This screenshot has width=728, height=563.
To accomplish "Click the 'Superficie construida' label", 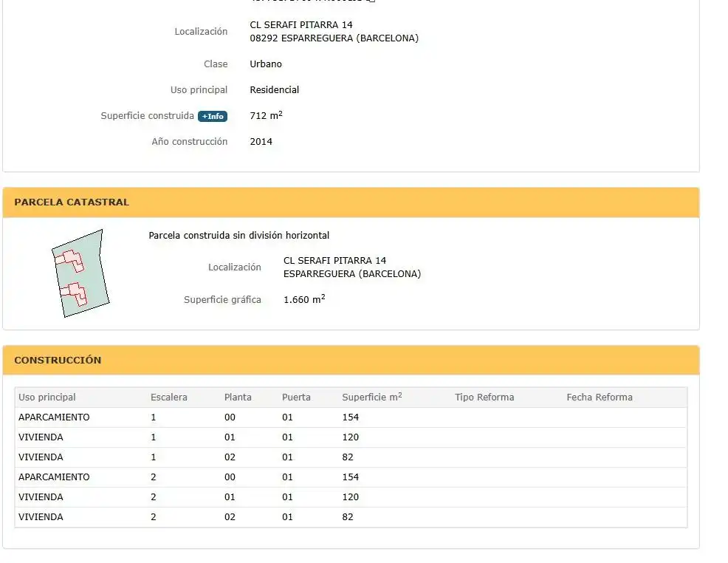I will (147, 116).
